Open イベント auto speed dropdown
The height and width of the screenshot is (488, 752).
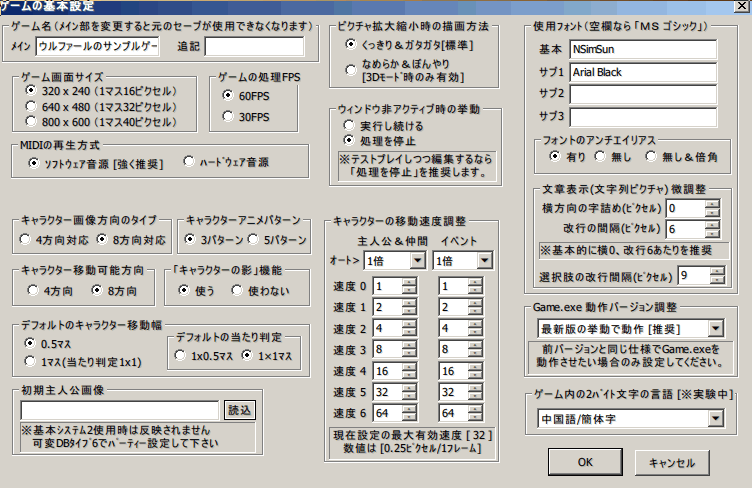point(484,261)
